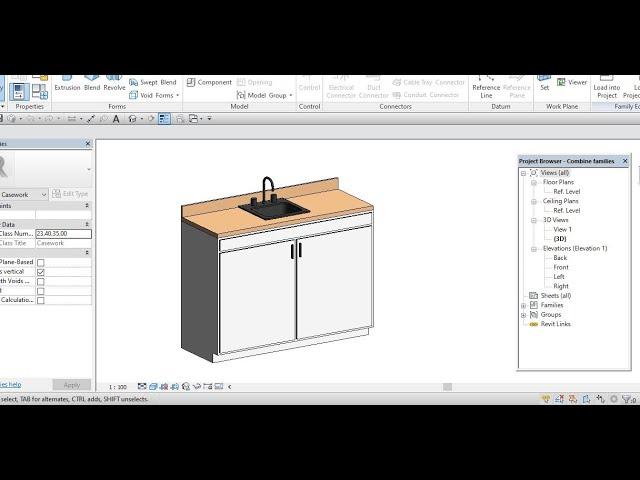Open the work plane Viewer
This screenshot has height=480, width=640.
(572, 83)
